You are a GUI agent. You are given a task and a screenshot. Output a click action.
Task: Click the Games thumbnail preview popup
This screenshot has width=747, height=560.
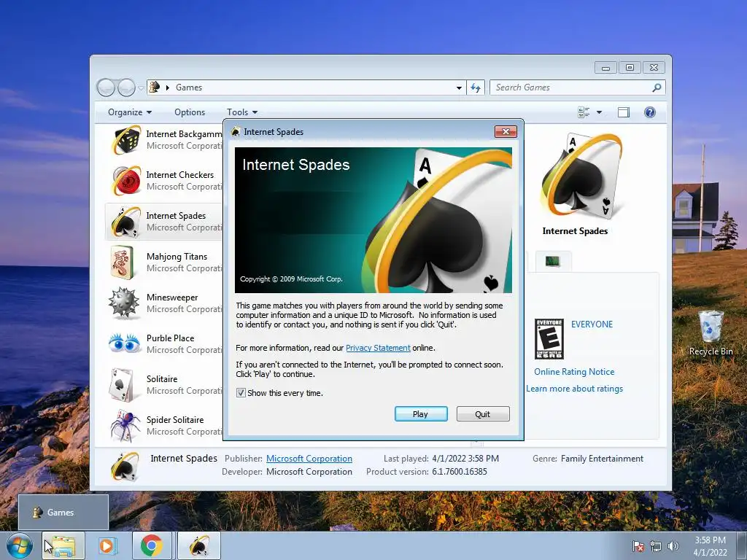(63, 512)
